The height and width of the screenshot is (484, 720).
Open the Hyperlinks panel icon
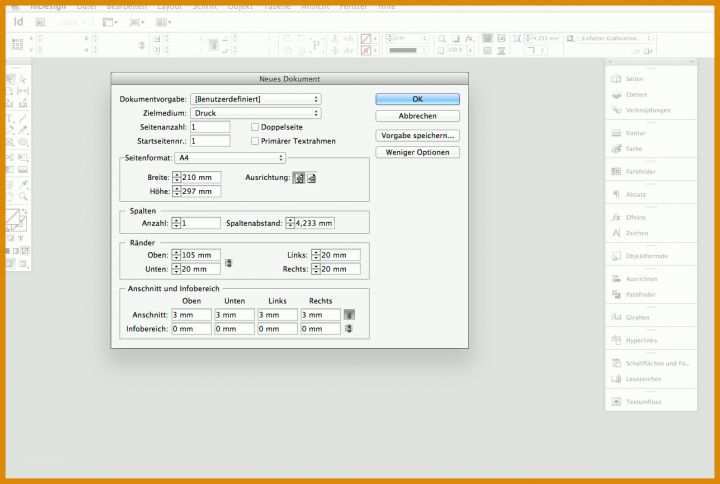tap(616, 340)
